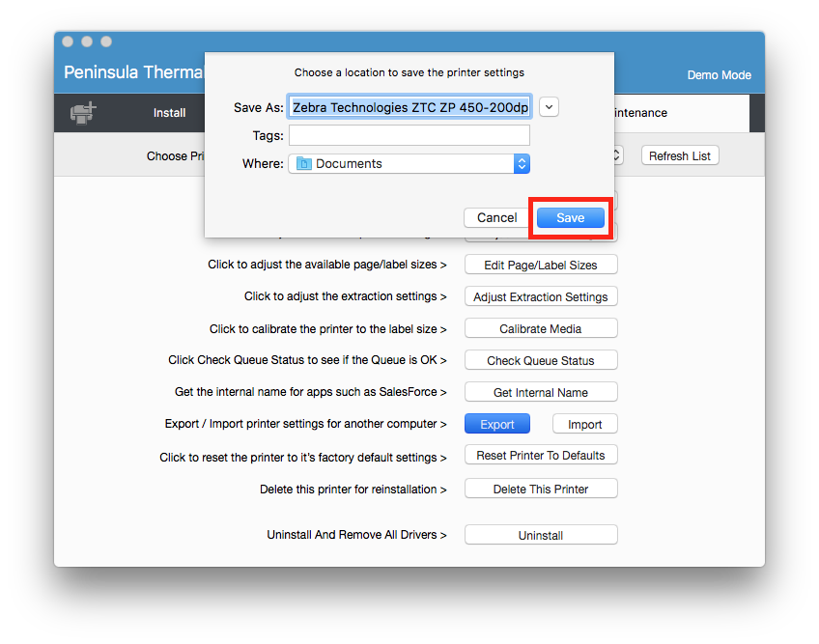Open Edit Page/Label Sizes
Screen dimensions: 819x644
pos(541,265)
